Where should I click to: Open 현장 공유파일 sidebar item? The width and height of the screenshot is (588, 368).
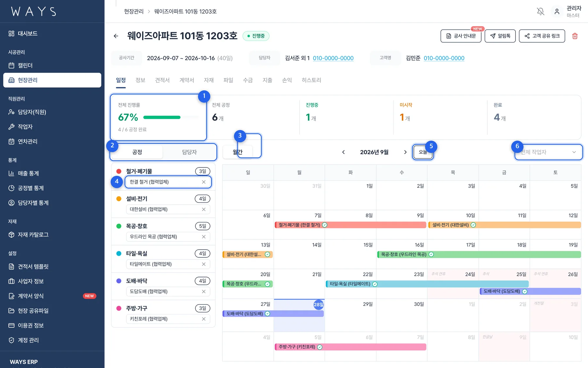coord(52,311)
